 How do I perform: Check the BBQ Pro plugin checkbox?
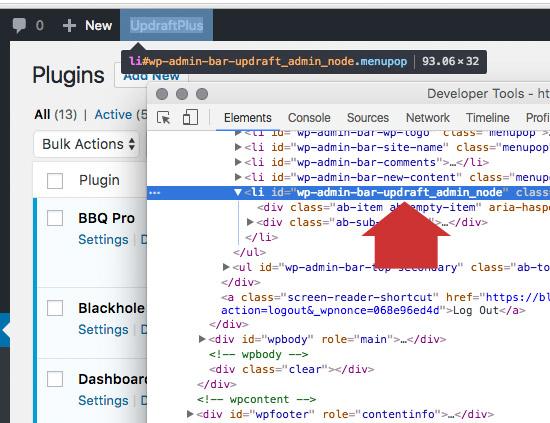(x=55, y=218)
